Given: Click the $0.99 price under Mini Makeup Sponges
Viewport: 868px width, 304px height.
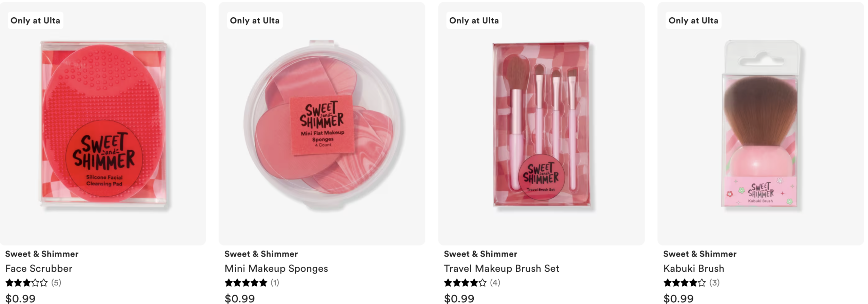Looking at the screenshot, I should 240,299.
